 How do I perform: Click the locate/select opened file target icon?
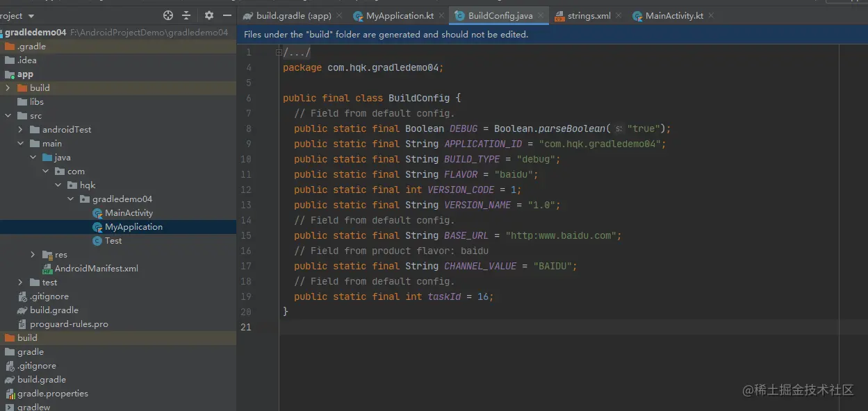168,15
